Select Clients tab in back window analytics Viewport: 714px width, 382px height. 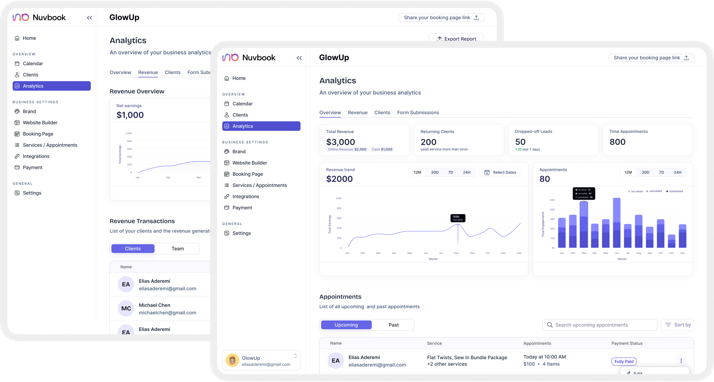click(173, 72)
